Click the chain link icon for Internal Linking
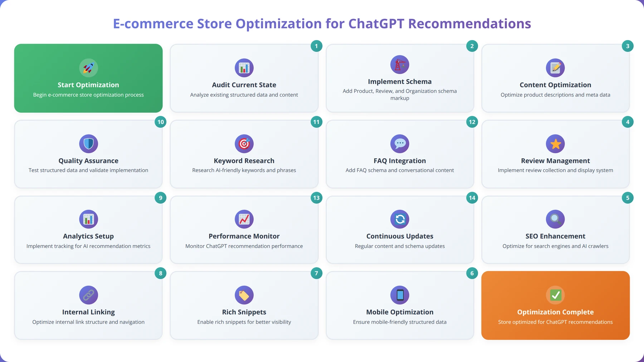 tap(88, 295)
